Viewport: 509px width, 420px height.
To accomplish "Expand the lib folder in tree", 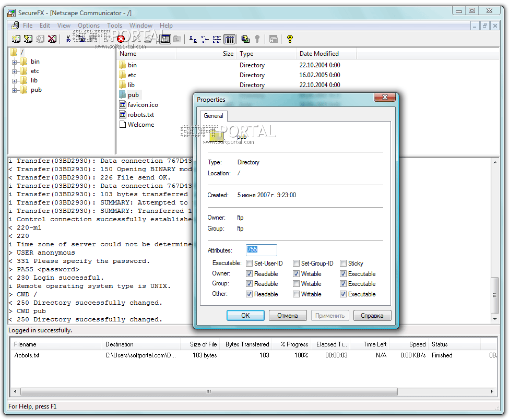I will pyautogui.click(x=14, y=81).
